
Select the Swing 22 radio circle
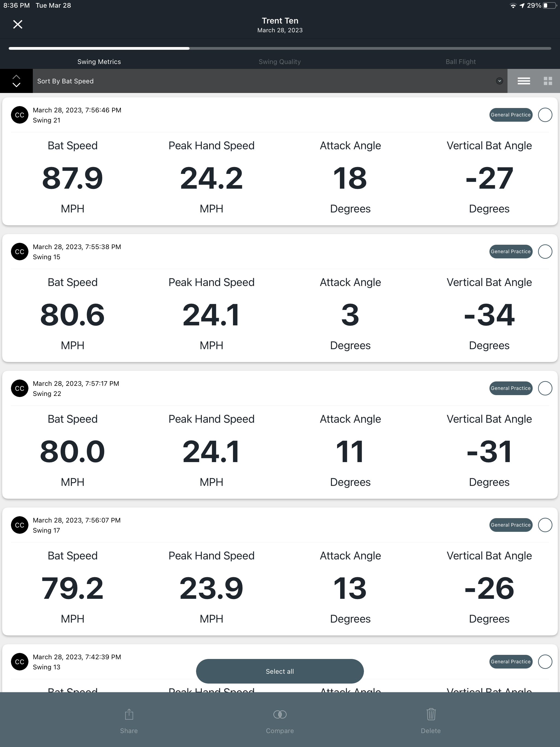[x=545, y=388]
